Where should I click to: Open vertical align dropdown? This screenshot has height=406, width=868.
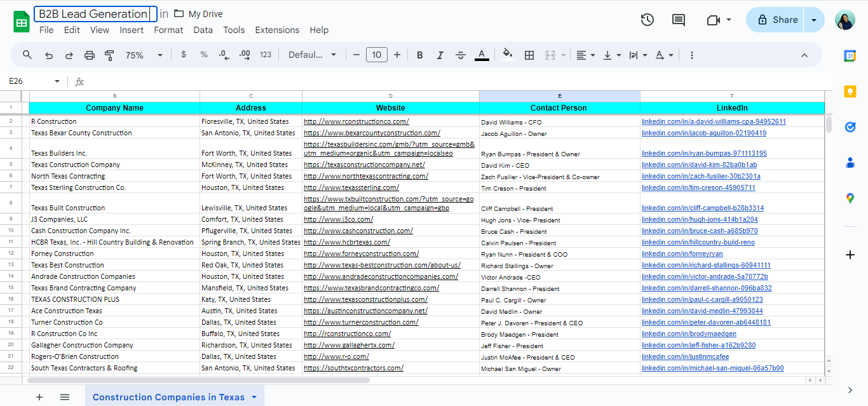click(x=611, y=55)
